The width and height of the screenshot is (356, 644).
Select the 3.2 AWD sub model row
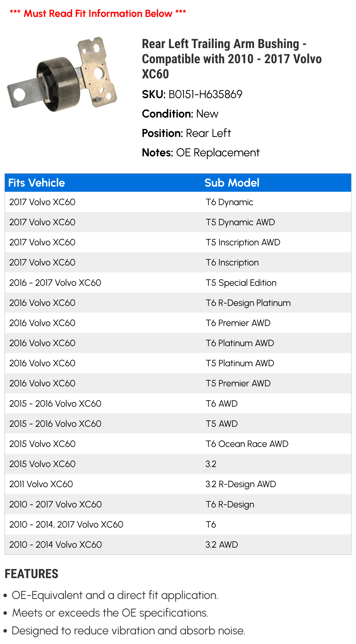click(x=178, y=544)
